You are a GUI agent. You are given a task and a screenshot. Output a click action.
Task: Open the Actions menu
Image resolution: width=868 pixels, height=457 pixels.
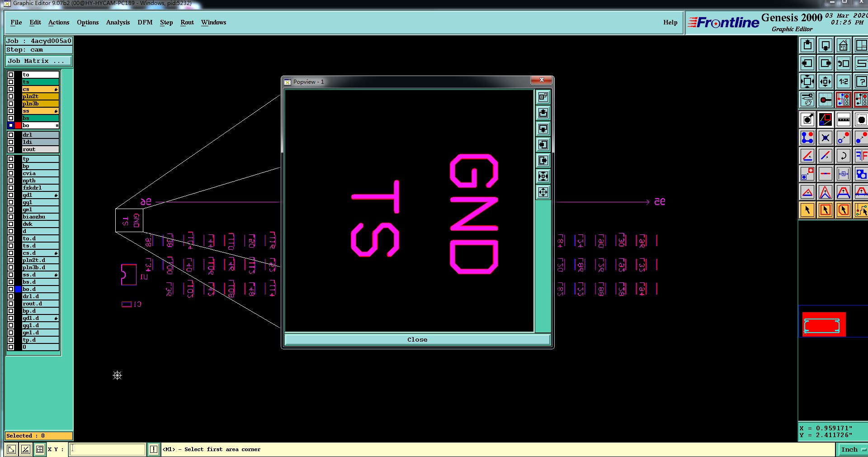click(x=59, y=22)
